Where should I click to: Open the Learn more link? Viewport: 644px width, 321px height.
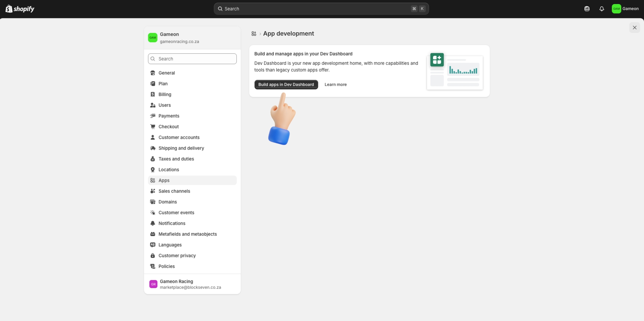pos(335,84)
